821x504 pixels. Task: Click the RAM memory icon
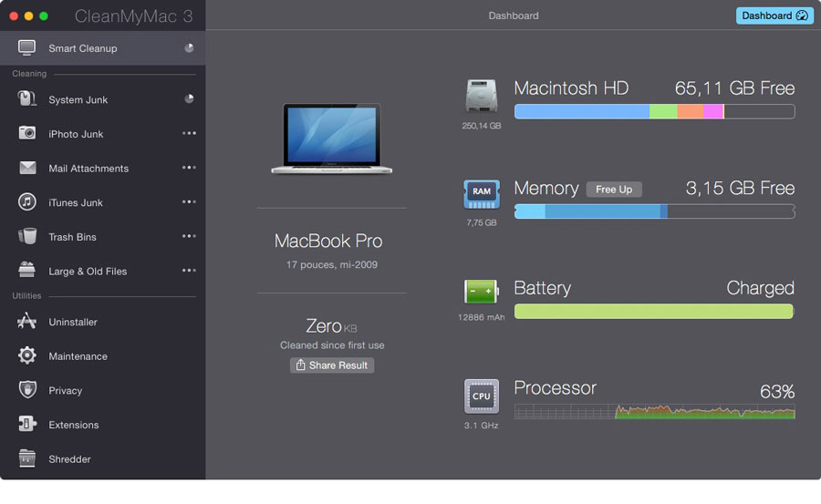[481, 194]
